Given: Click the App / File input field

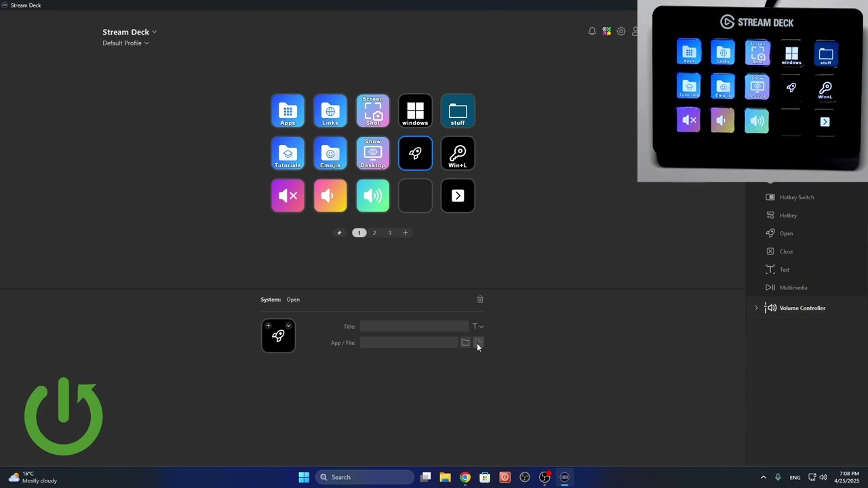Looking at the screenshot, I should click(x=409, y=342).
